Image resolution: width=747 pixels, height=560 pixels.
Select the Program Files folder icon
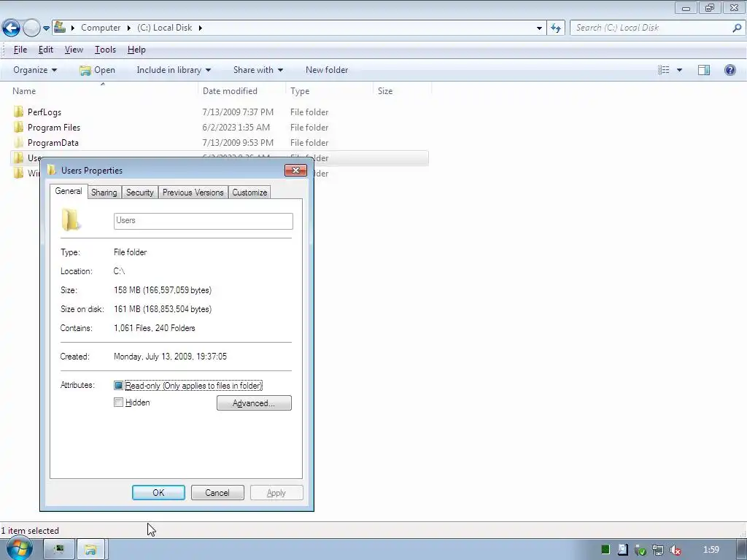(18, 127)
